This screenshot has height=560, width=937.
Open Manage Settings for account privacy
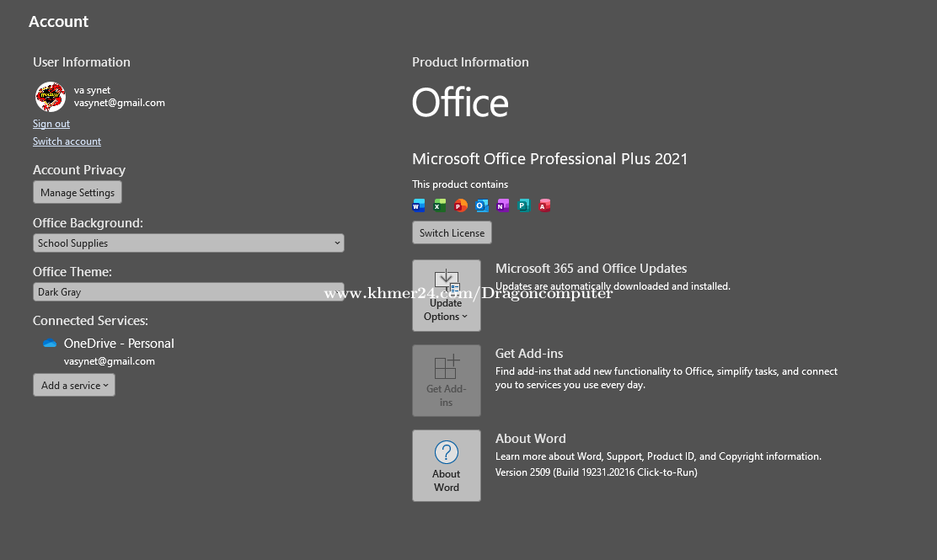tap(78, 193)
